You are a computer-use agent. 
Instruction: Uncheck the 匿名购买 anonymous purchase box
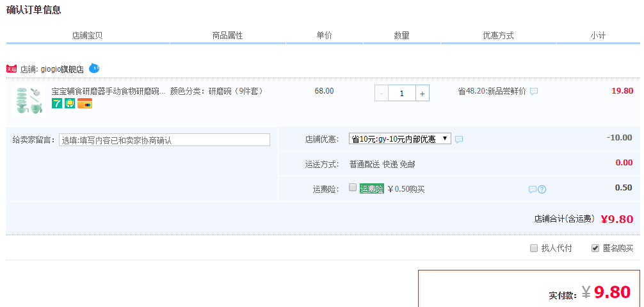pyautogui.click(x=595, y=248)
